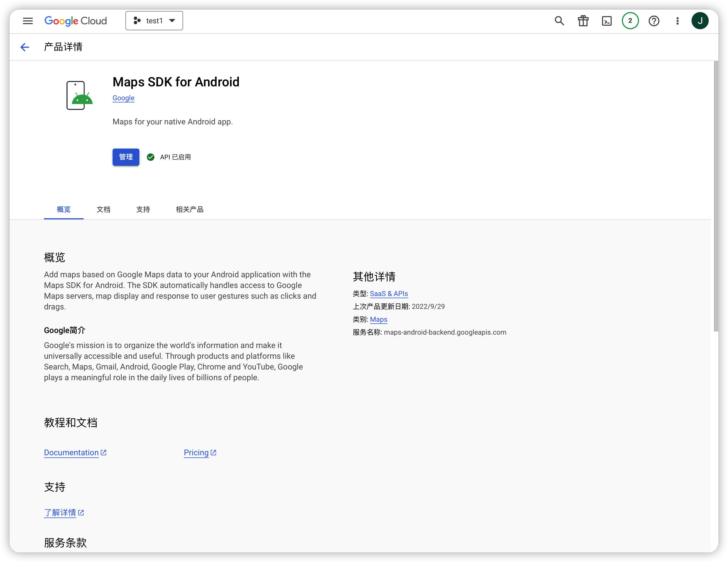Click the 教程和文档 section heading
Image resolution: width=728 pixels, height=562 pixels.
(x=71, y=423)
